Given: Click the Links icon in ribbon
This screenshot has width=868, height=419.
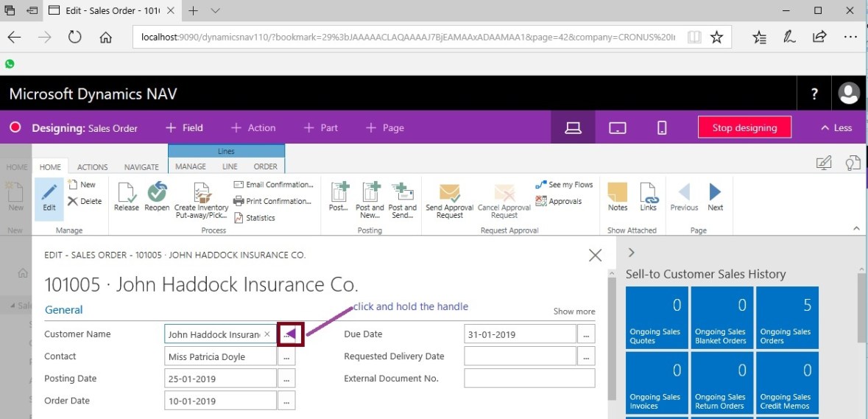Looking at the screenshot, I should 648,193.
